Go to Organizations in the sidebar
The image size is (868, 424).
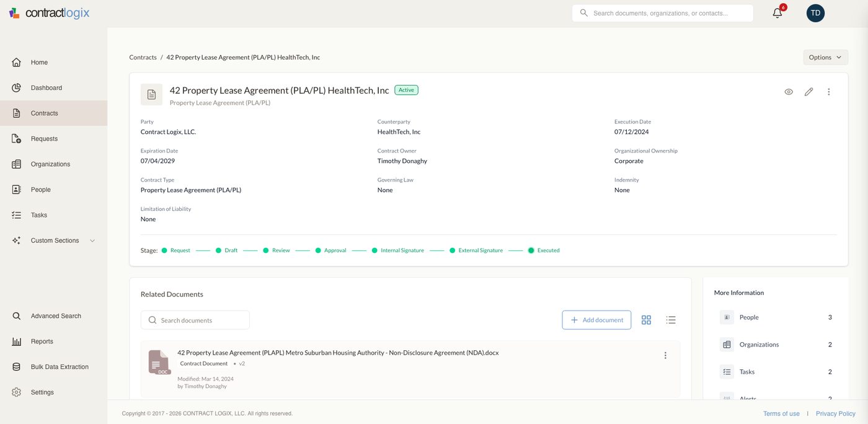(53, 164)
